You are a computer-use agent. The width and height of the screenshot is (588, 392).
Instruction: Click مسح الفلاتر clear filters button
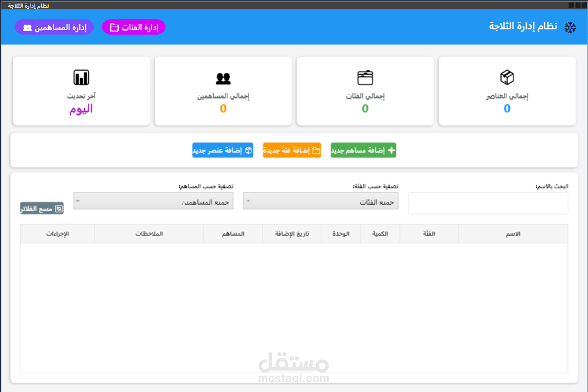click(x=42, y=208)
